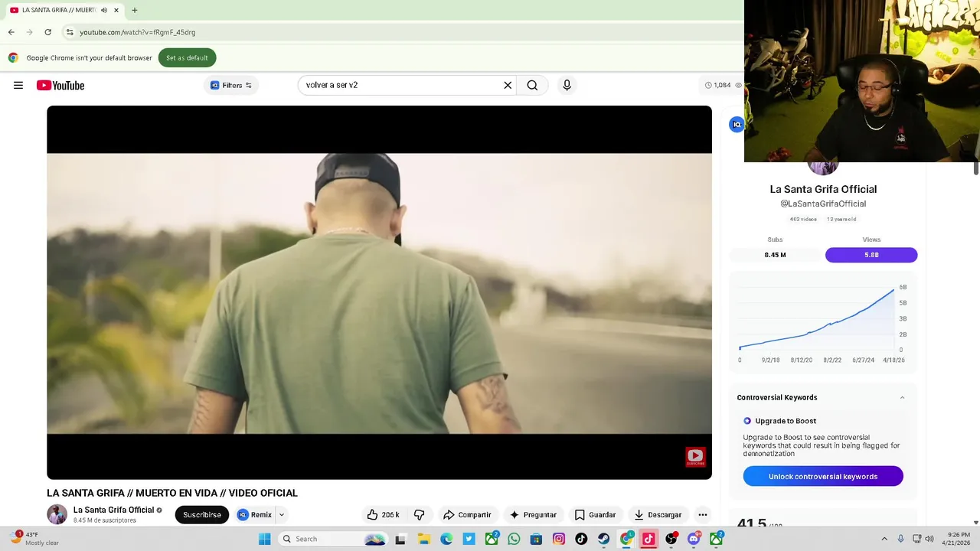Image resolution: width=980 pixels, height=551 pixels.
Task: Like the video with thumbs up
Action: (x=383, y=515)
